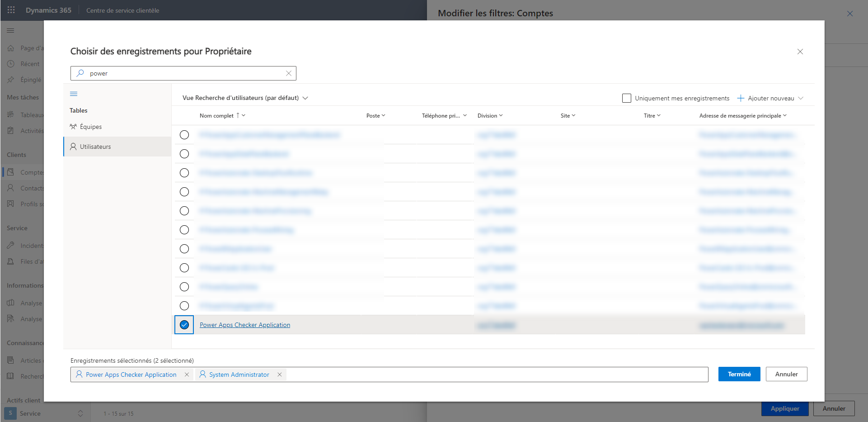Select the tenth row's radio circle
This screenshot has height=422, width=868.
184,306
